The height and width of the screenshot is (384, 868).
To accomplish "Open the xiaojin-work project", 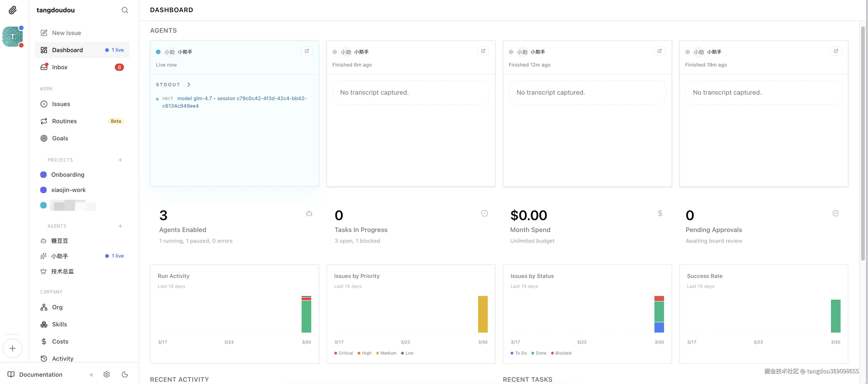I will pos(68,190).
